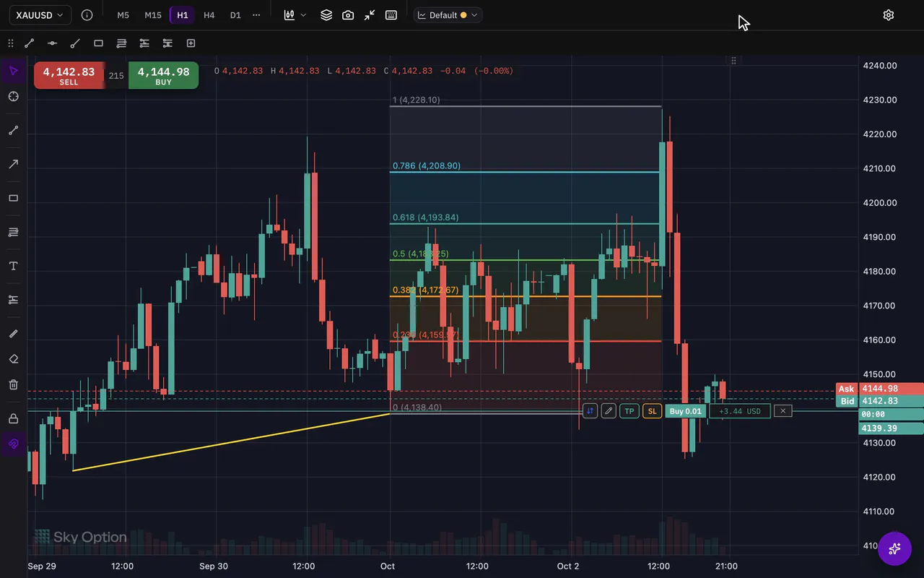Click the green BUY 4,144.98 button
924x578 pixels.
163,75
